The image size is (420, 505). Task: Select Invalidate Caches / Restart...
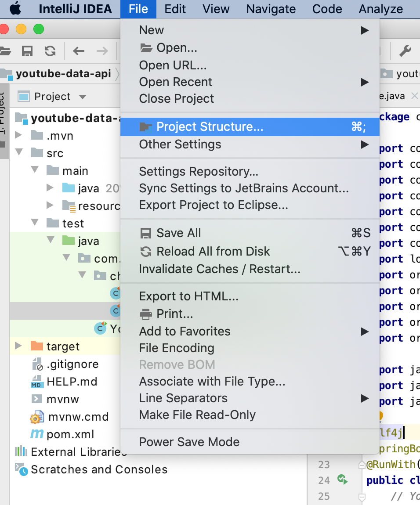click(250, 269)
